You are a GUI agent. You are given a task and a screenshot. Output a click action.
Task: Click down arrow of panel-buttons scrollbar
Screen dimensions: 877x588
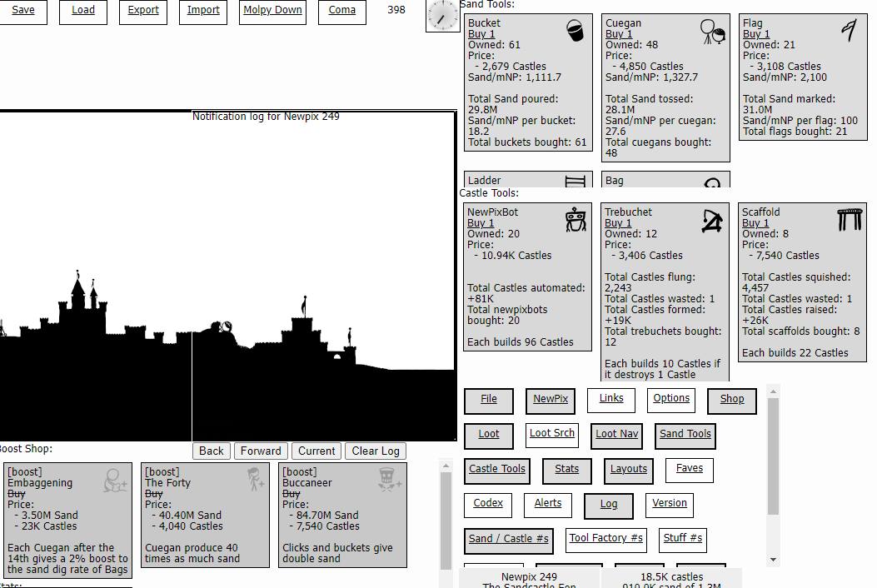[773, 559]
